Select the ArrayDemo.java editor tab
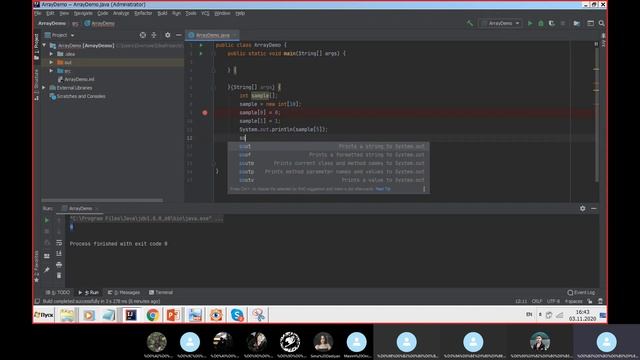Viewport: 640px width, 360px height. pos(212,35)
